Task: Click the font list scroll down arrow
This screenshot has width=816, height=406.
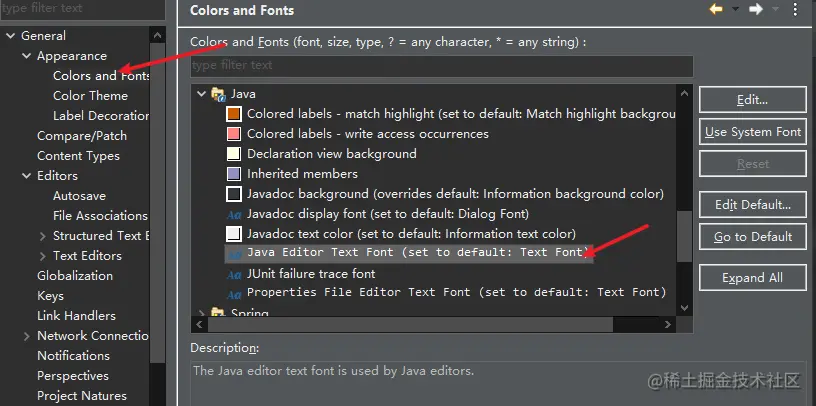Action: (x=684, y=308)
